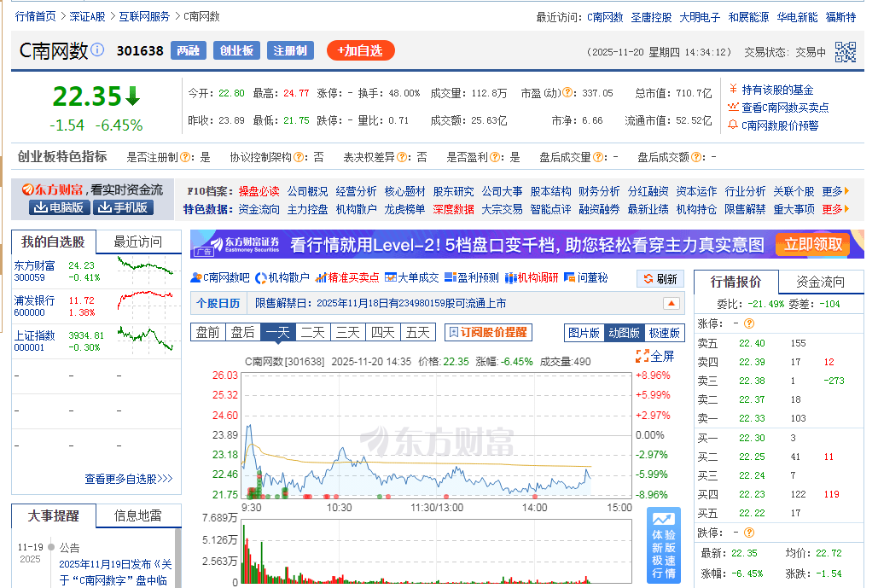
Task: Open 互联网服务 breadcrumb link
Action: point(144,16)
